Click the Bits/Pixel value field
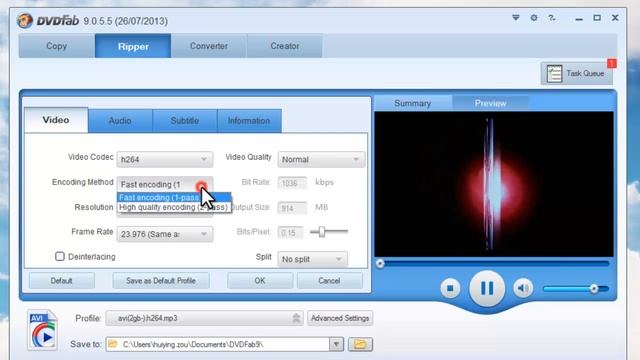This screenshot has height=360, width=640. 290,233
